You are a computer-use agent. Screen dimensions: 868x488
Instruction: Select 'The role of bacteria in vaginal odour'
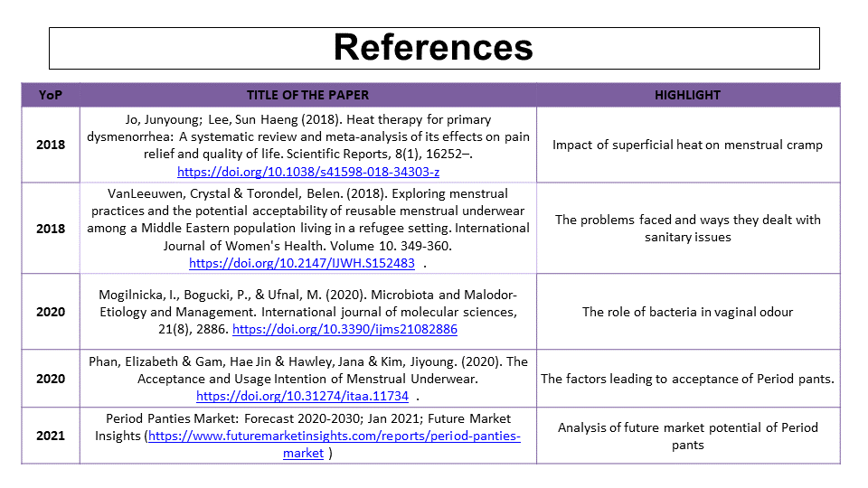(687, 312)
